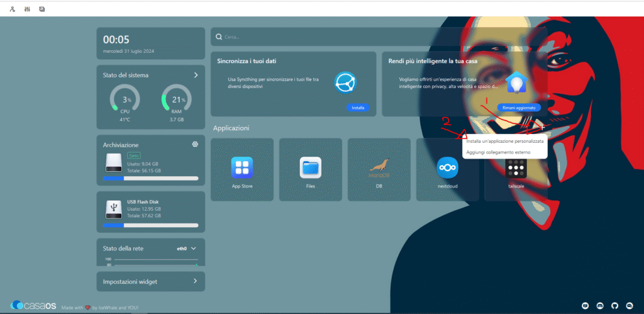Viewport: 644px width, 314px height.
Task: Click the Archiviazione heading
Action: click(121, 145)
